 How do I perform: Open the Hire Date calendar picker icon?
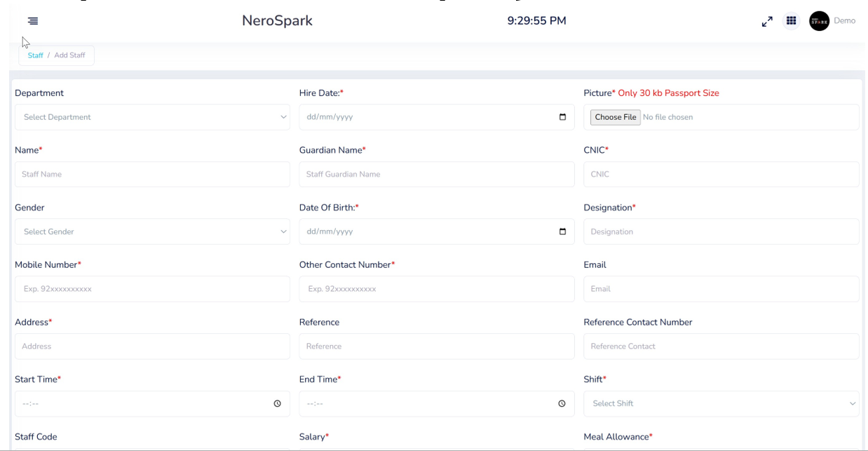(x=562, y=117)
